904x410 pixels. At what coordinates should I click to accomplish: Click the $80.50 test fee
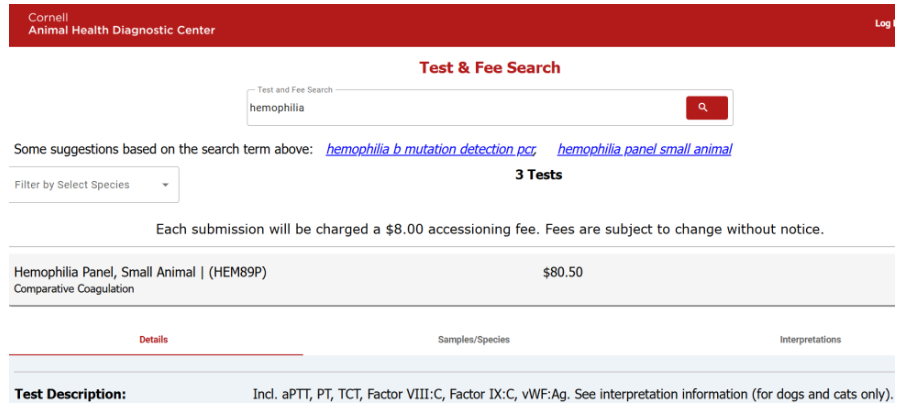562,272
